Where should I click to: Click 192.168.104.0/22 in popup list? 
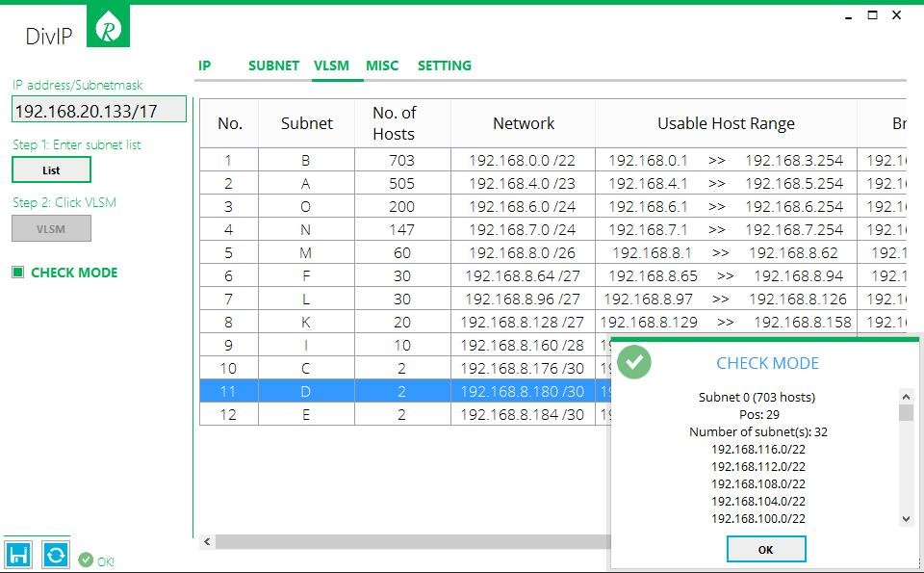click(757, 501)
